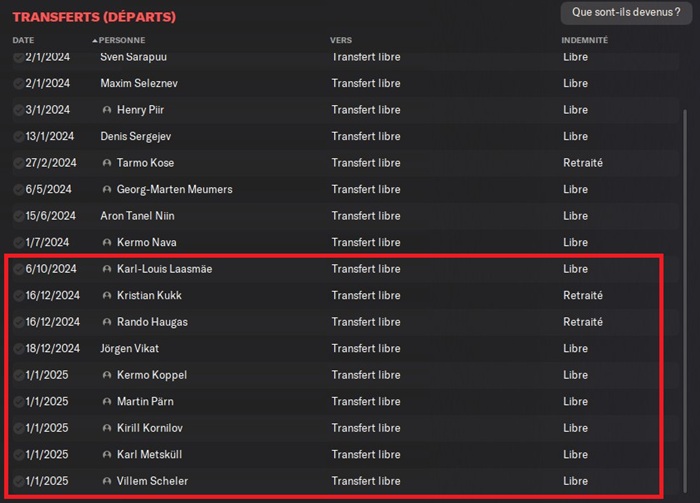Click the sort arrow on the Personne column
The image size is (700, 503).
click(95, 40)
